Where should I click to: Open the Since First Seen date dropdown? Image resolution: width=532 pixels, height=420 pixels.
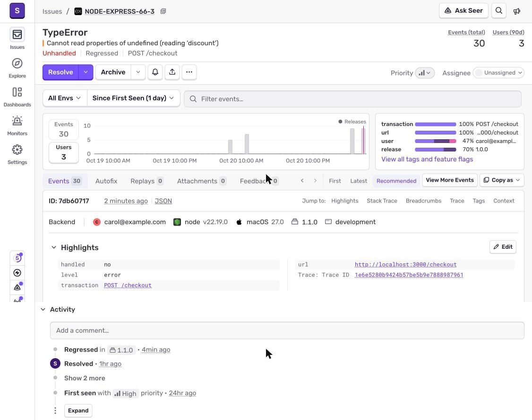click(x=133, y=98)
